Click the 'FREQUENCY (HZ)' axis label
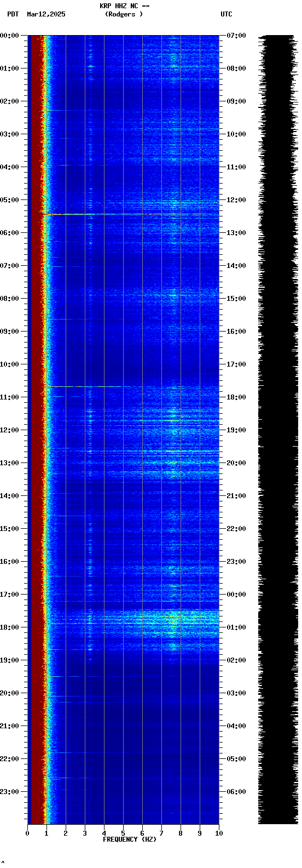The width and height of the screenshot is (302, 868). click(130, 840)
